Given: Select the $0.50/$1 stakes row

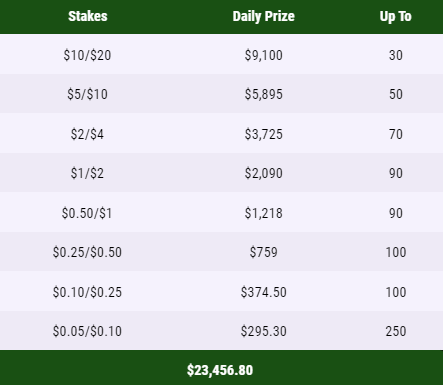Looking at the screenshot, I should click(x=221, y=212).
